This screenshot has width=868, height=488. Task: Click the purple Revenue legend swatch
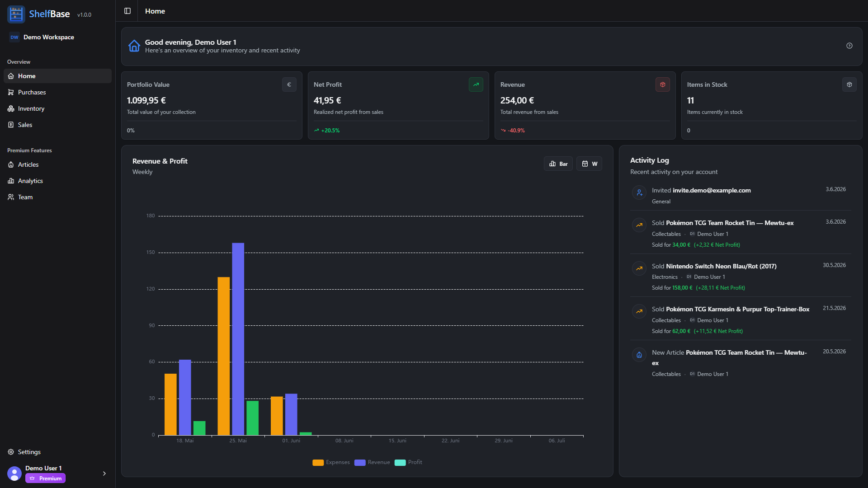[x=360, y=462]
